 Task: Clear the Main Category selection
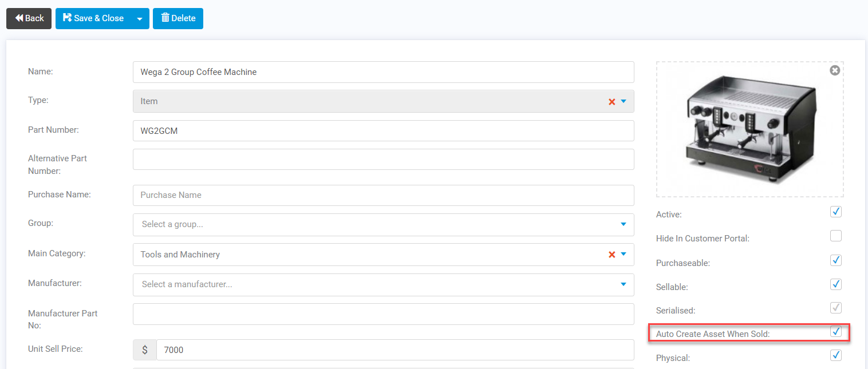tap(611, 255)
